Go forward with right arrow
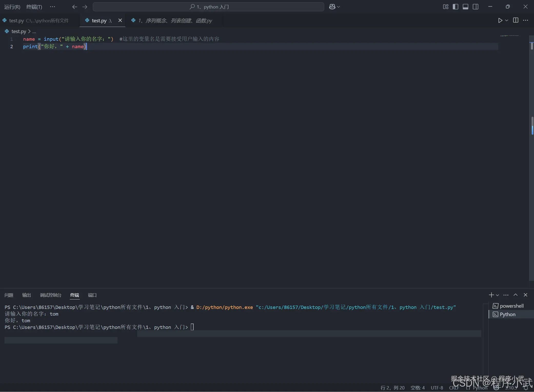The image size is (534, 392). 85,7
